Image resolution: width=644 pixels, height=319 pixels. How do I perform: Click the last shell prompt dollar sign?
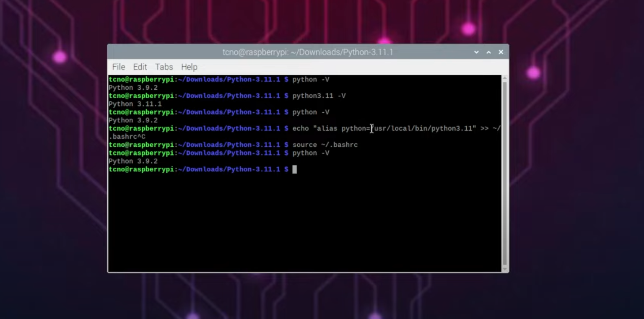287,169
